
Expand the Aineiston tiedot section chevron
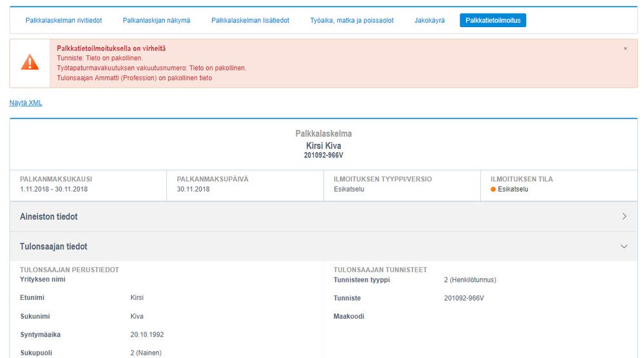click(x=624, y=216)
